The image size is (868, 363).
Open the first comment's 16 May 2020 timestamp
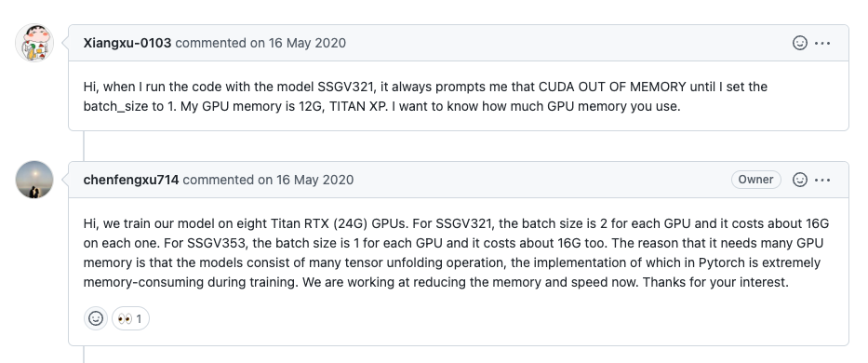307,43
